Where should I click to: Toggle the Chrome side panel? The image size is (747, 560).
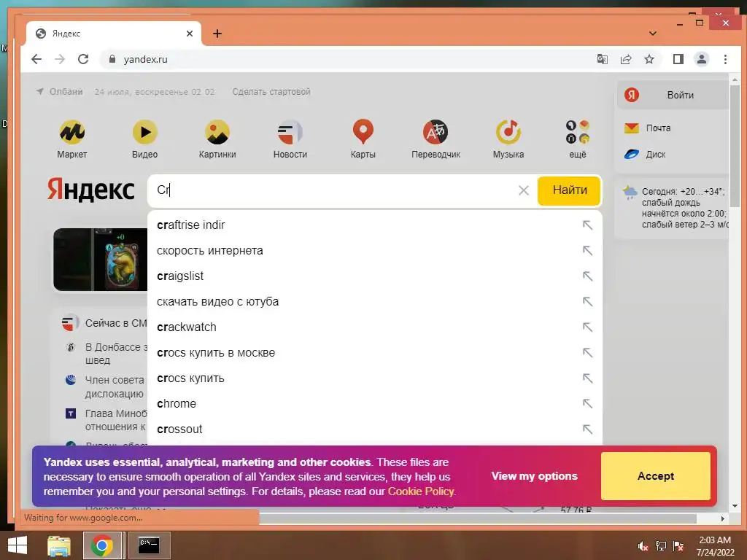pyautogui.click(x=678, y=59)
